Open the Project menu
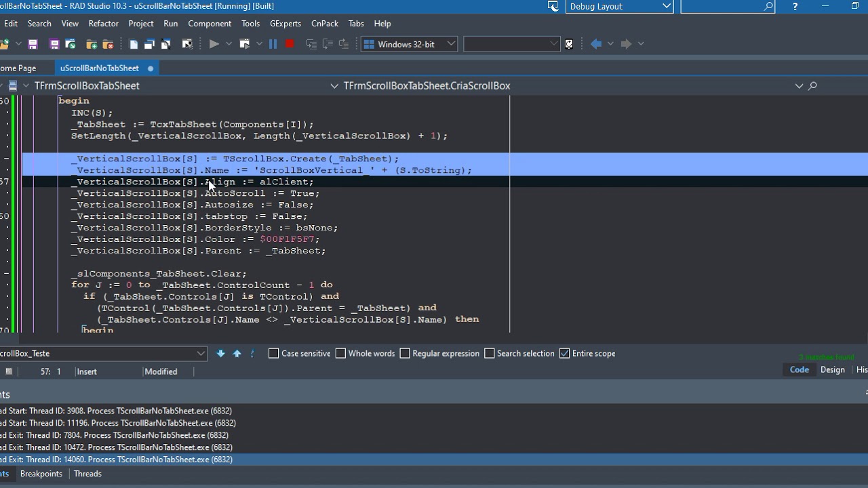The height and width of the screenshot is (488, 868). pos(141,24)
